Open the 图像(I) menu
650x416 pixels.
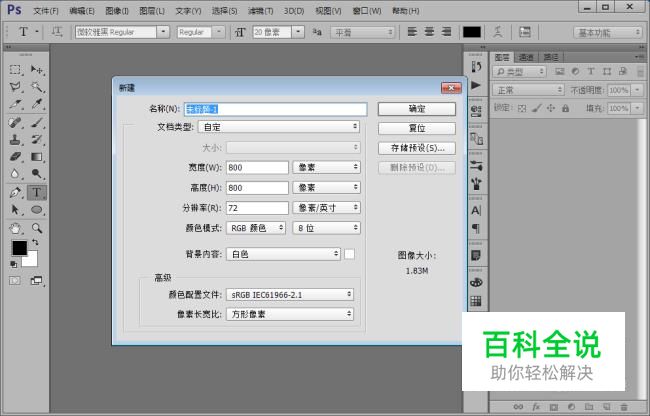point(117,11)
